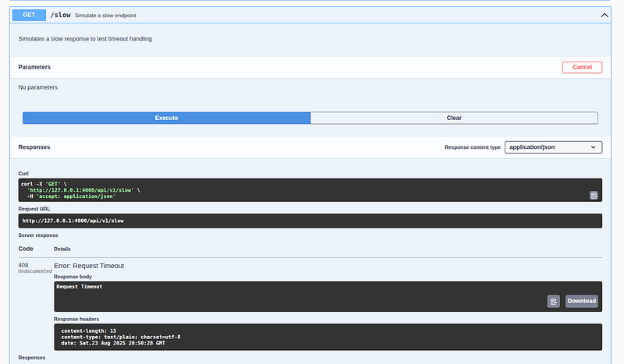Copy the curl command to clipboard
Image resolution: width=624 pixels, height=364 pixels.
(594, 196)
